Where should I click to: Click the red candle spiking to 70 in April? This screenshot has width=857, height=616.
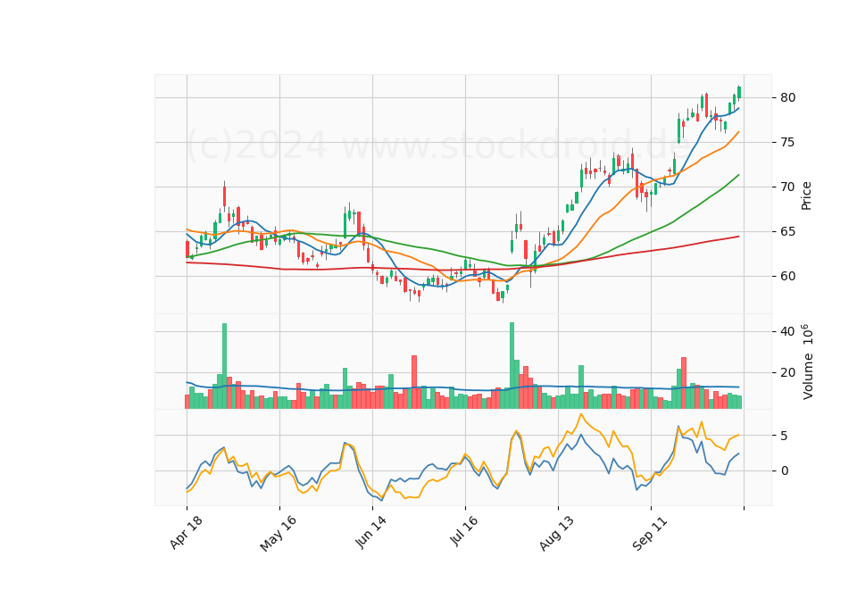tap(224, 196)
